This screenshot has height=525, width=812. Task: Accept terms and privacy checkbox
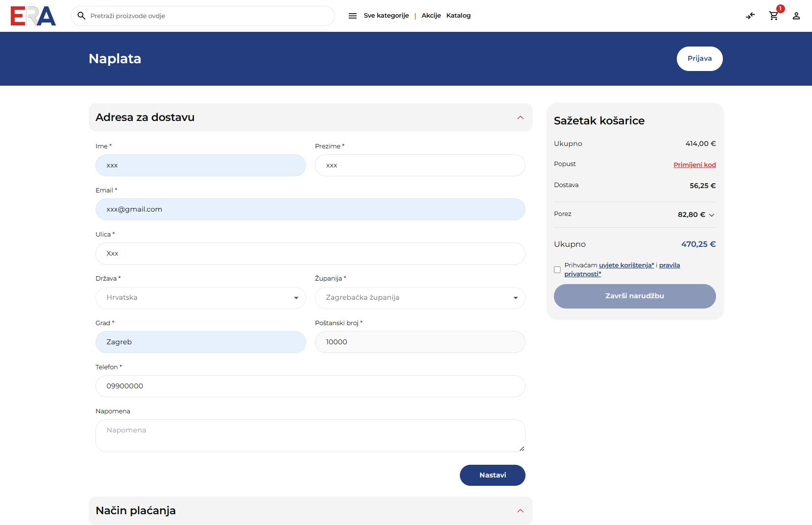click(557, 270)
